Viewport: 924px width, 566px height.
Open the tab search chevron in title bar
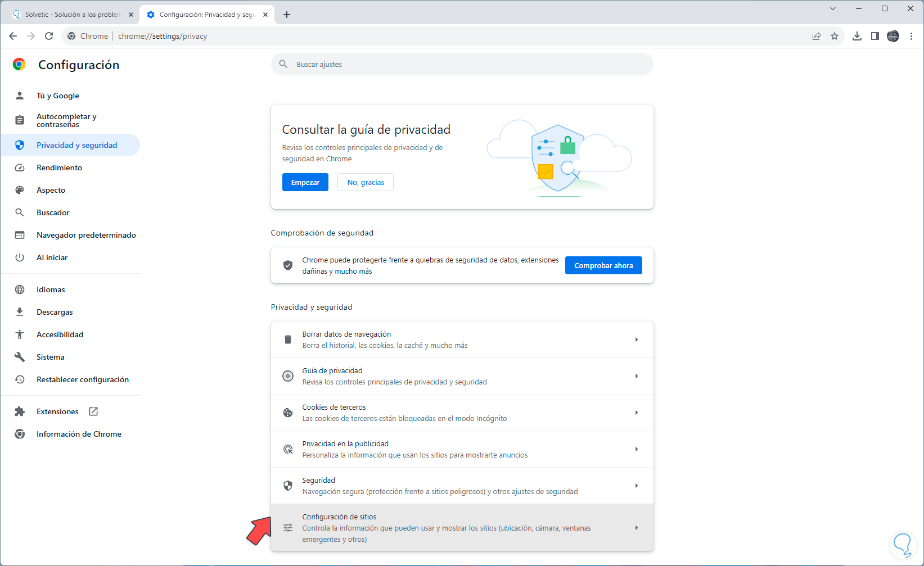point(833,8)
